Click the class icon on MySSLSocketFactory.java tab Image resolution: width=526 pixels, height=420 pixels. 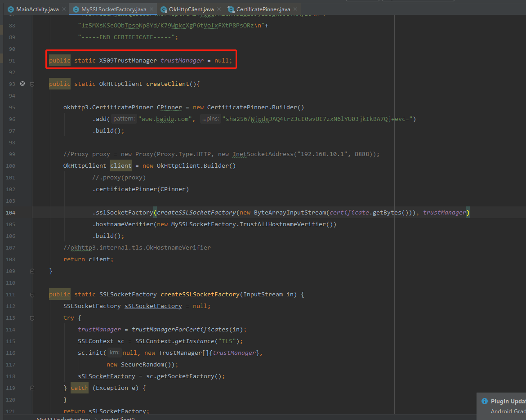tap(76, 9)
